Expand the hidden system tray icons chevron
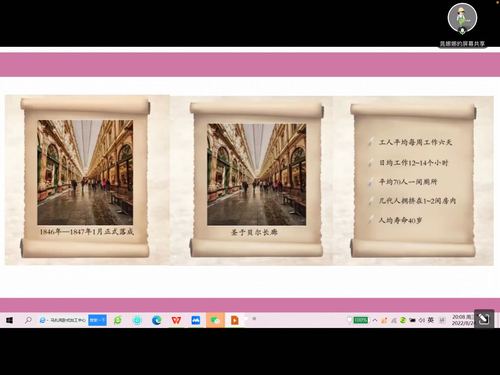Viewport: 500px width, 375px height. tap(375, 320)
